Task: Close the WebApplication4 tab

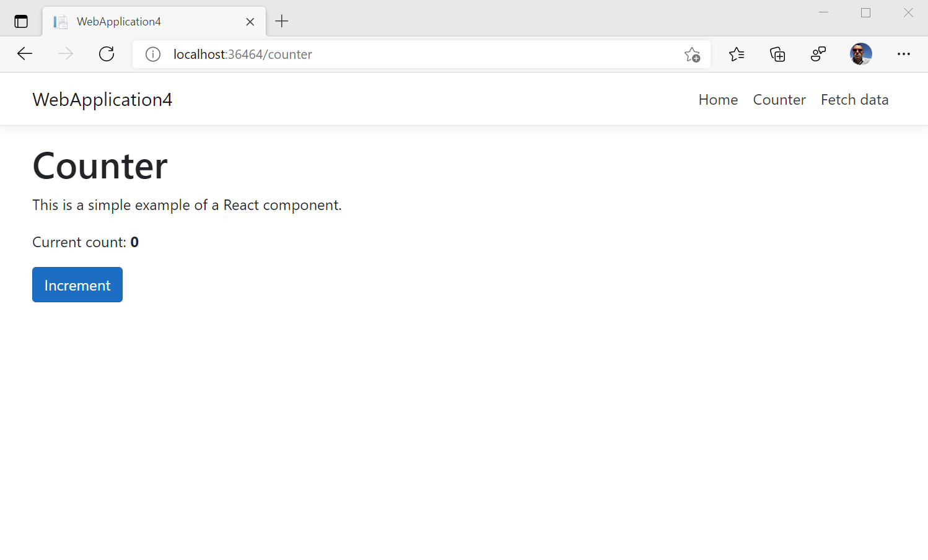Action: point(250,21)
